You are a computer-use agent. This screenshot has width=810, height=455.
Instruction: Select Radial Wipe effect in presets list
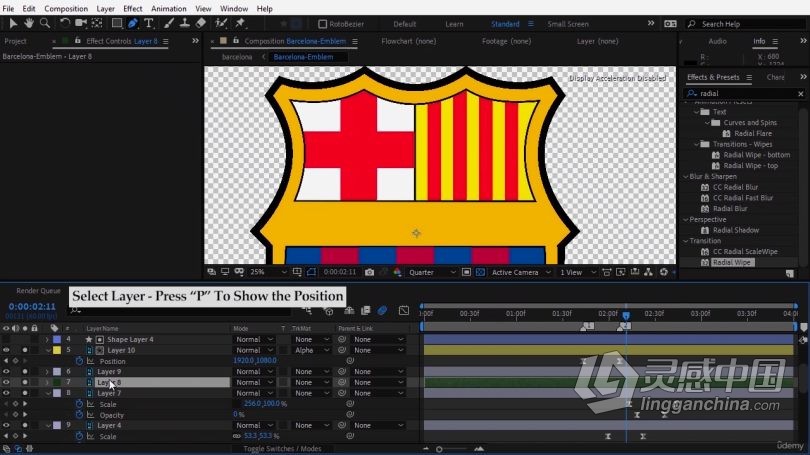(731, 262)
